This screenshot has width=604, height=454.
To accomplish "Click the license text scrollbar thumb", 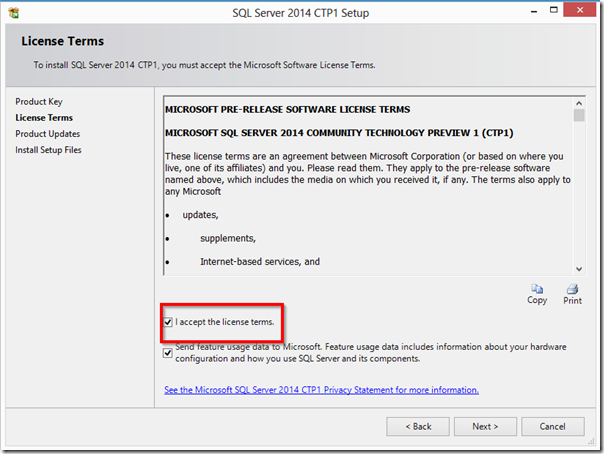I will pyautogui.click(x=579, y=116).
